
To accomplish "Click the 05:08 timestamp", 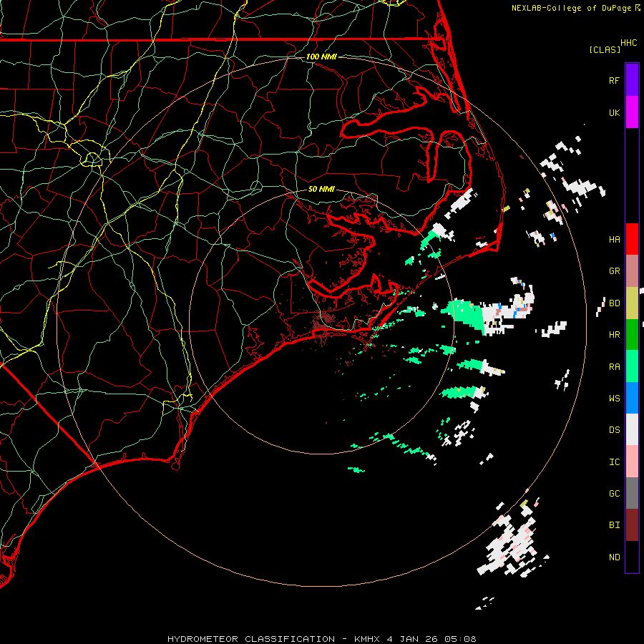I will tap(461, 639).
